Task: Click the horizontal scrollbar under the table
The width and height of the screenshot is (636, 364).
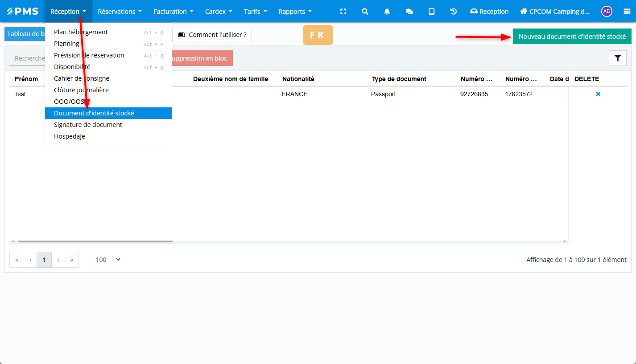Action: pyautogui.click(x=95, y=241)
